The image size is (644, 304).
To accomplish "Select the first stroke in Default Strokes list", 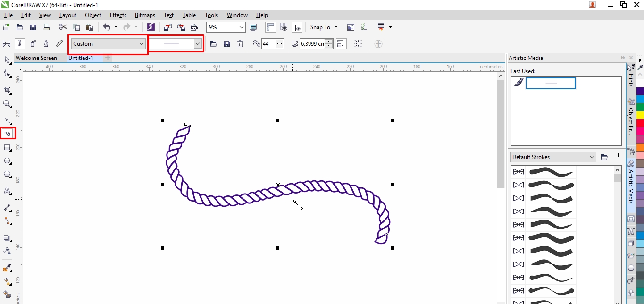I will click(x=544, y=171).
